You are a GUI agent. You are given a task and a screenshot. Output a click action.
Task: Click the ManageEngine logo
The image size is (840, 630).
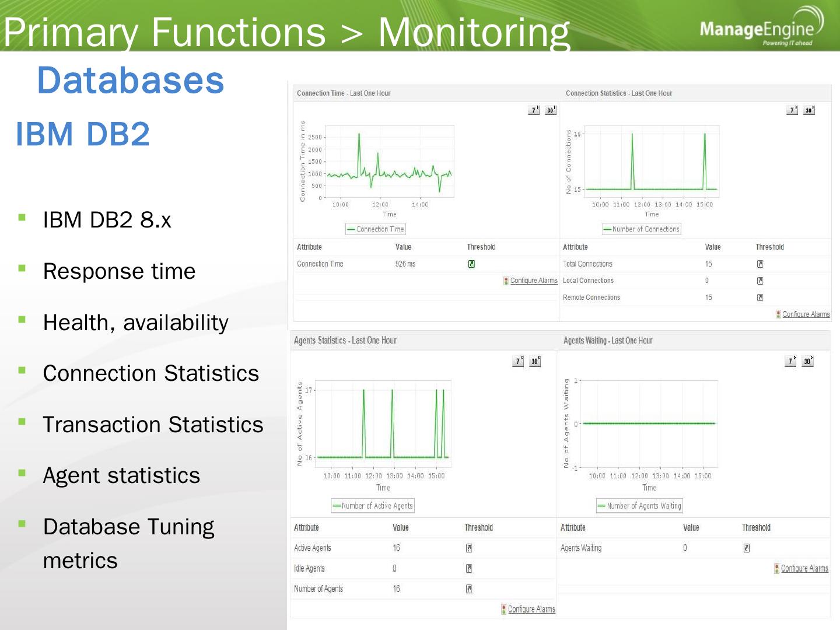coord(761,27)
